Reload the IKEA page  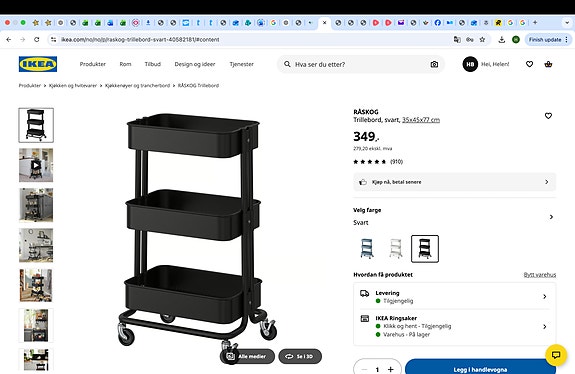click(x=37, y=40)
